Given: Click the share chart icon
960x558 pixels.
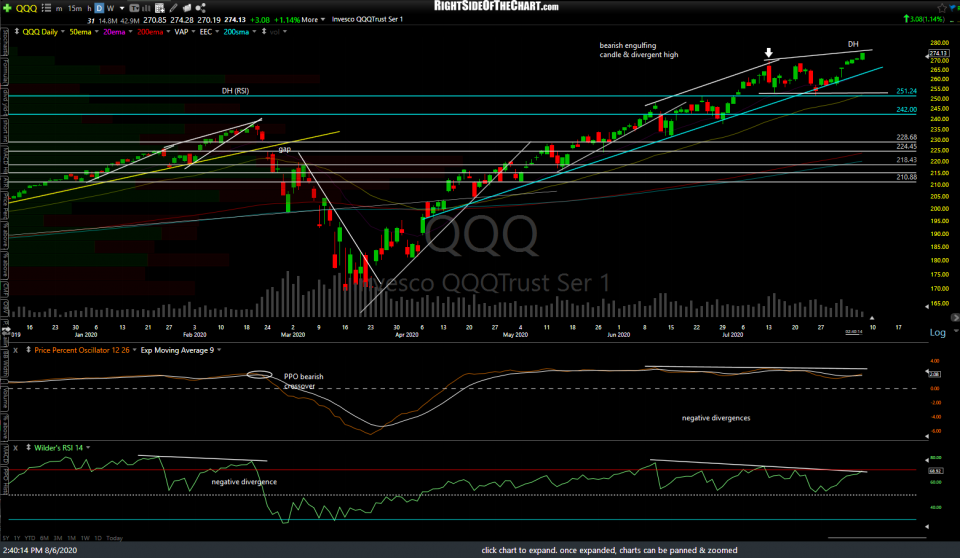Looking at the screenshot, I should pos(200,8).
